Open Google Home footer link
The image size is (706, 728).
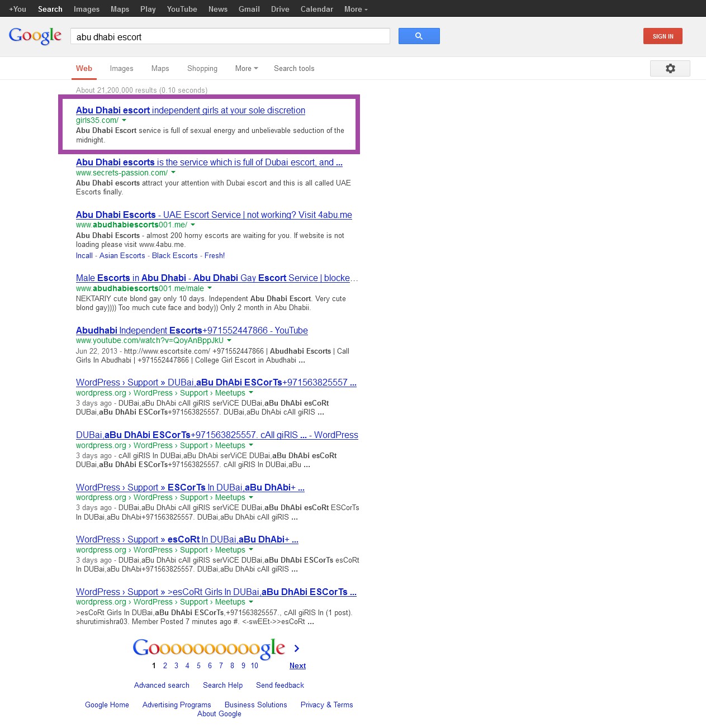[x=107, y=705]
